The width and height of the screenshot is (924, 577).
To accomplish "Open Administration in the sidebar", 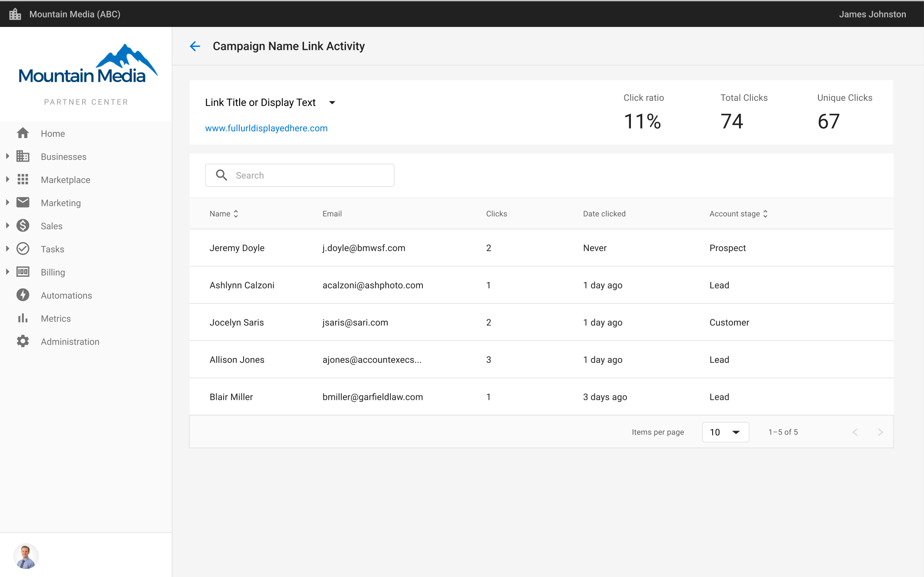I will [x=70, y=342].
